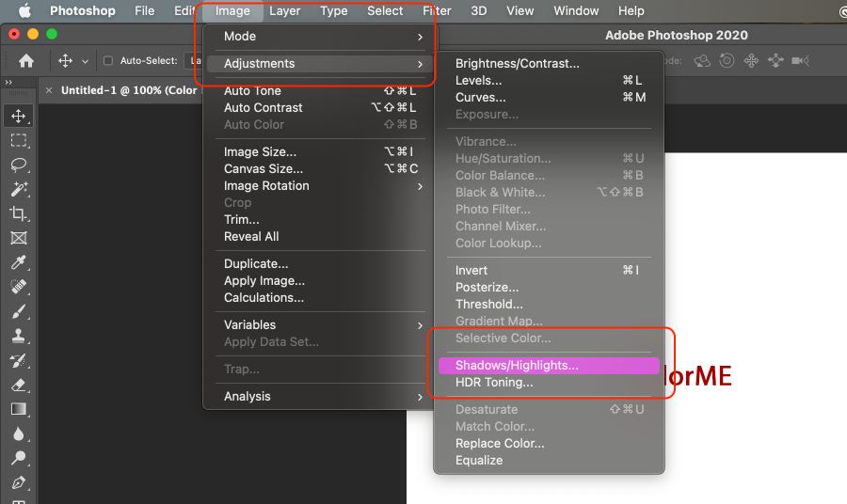Open the View menu

(520, 10)
